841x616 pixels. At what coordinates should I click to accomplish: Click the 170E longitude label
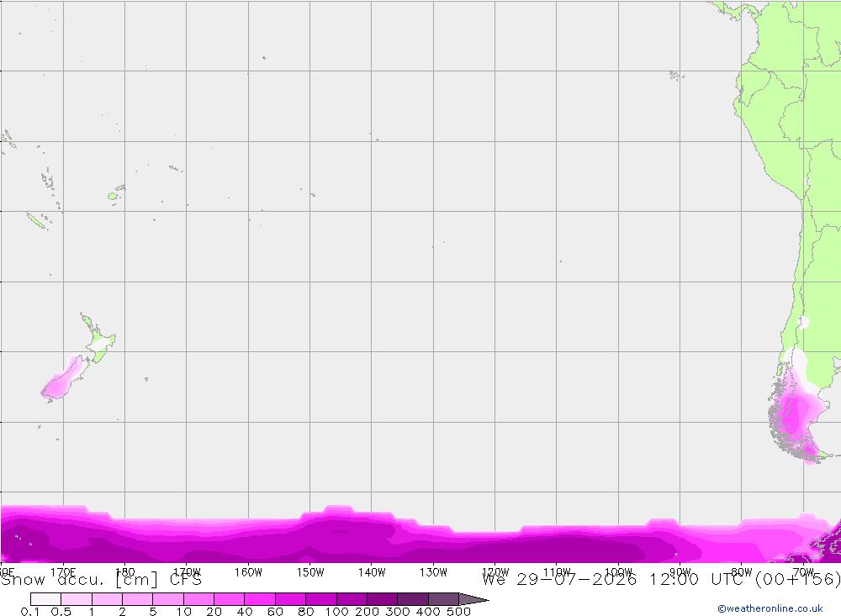click(63, 572)
